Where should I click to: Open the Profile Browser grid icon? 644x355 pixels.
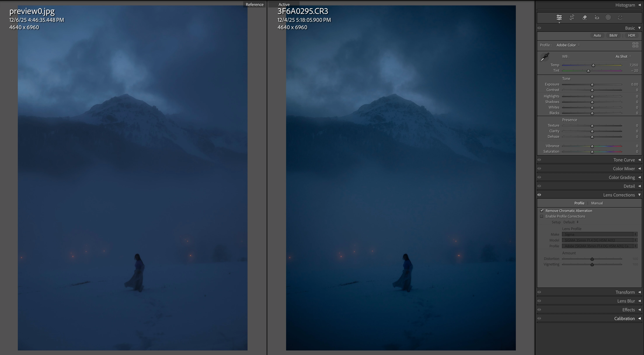point(635,45)
